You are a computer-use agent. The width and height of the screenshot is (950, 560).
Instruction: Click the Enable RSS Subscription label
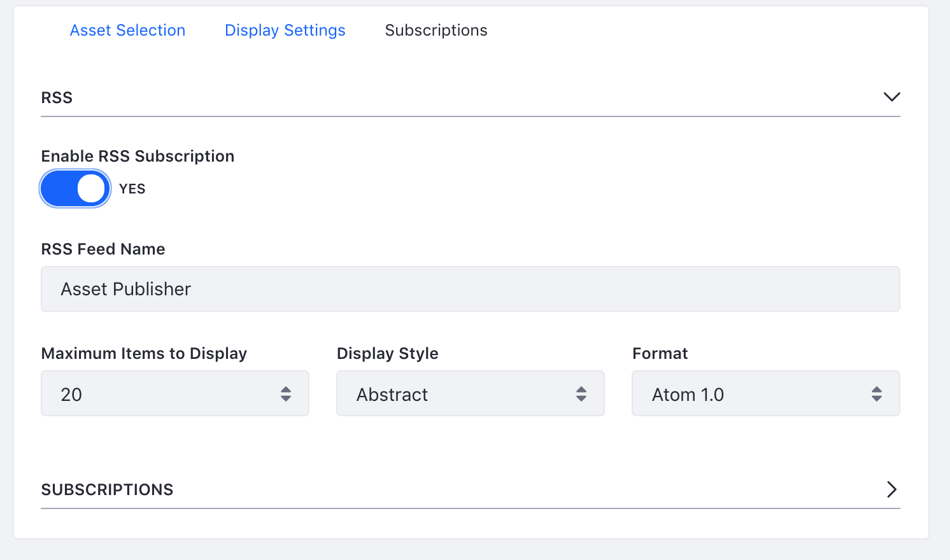(138, 157)
